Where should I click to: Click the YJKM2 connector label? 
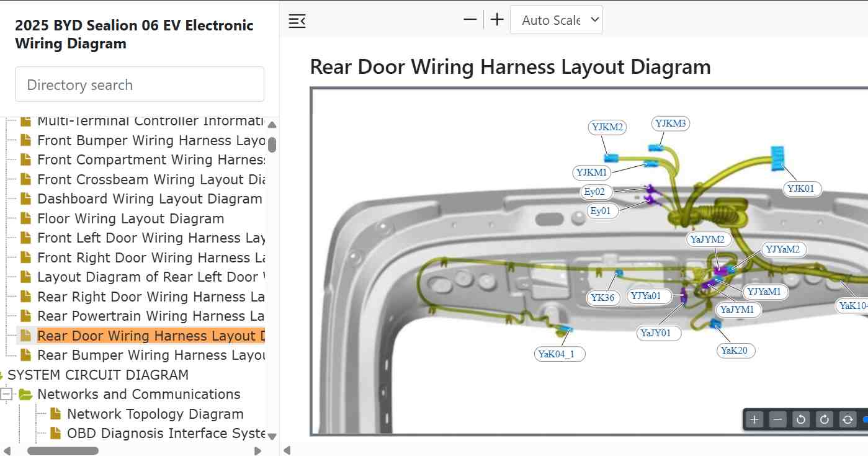click(x=607, y=127)
